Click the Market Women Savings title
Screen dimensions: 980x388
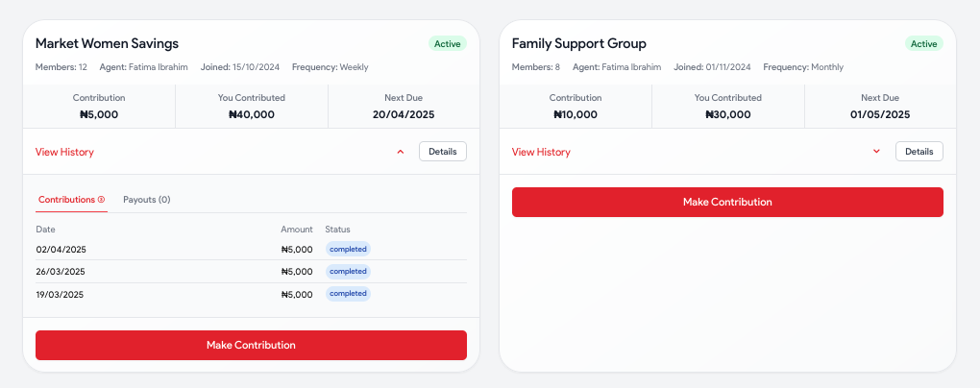click(107, 44)
